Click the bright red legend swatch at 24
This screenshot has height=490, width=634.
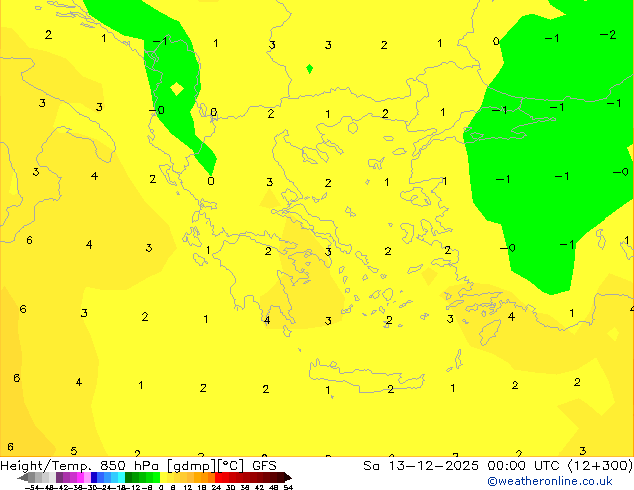219,477
